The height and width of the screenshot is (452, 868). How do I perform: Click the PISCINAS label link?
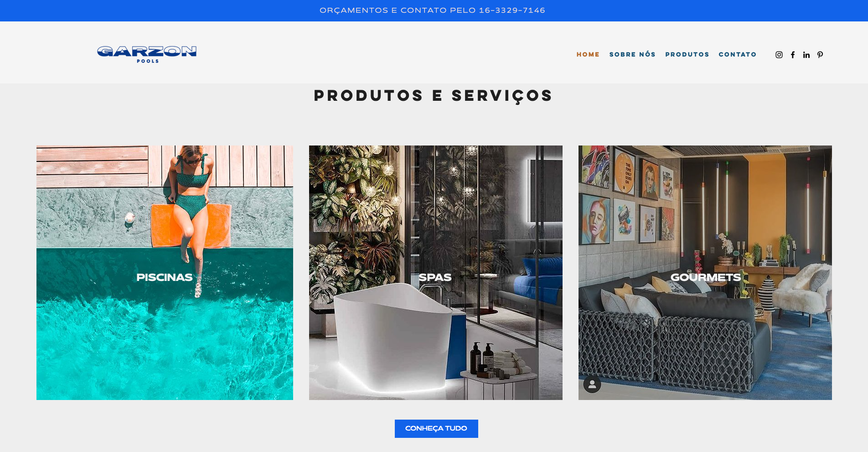click(165, 277)
